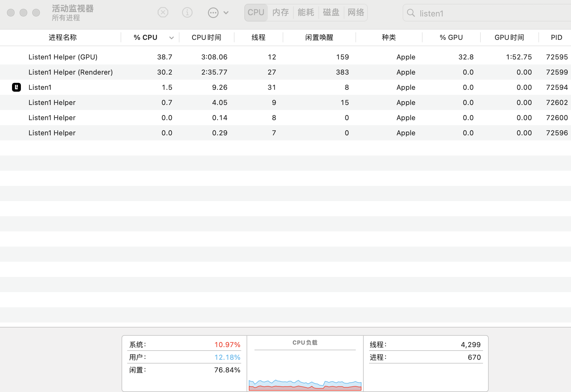Click the 38.7 CPU percentage value
Screen dimensions: 571x392
(165, 57)
